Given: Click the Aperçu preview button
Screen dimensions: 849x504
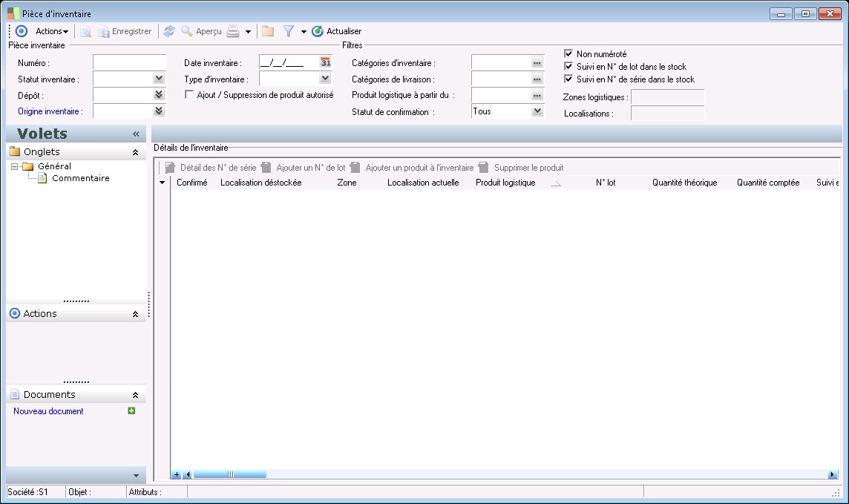Looking at the screenshot, I should point(201,31).
